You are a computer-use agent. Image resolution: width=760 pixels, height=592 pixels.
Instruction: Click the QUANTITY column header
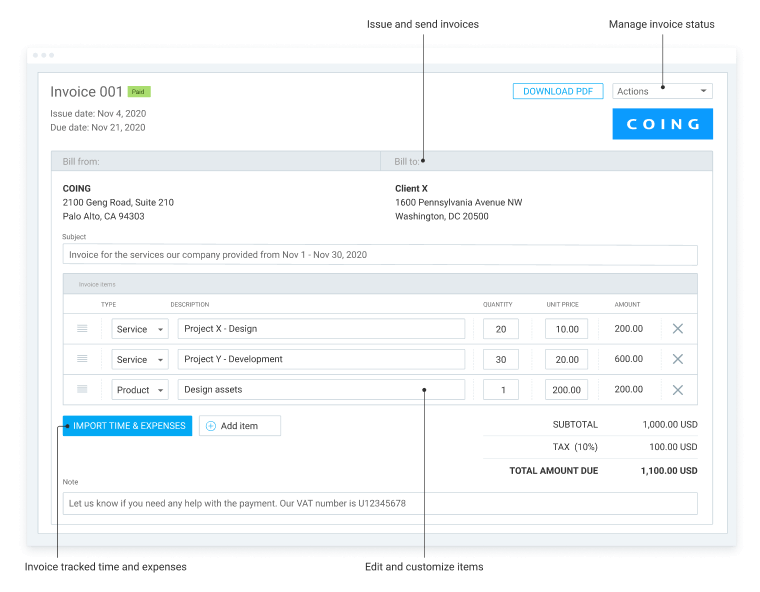pos(497,304)
